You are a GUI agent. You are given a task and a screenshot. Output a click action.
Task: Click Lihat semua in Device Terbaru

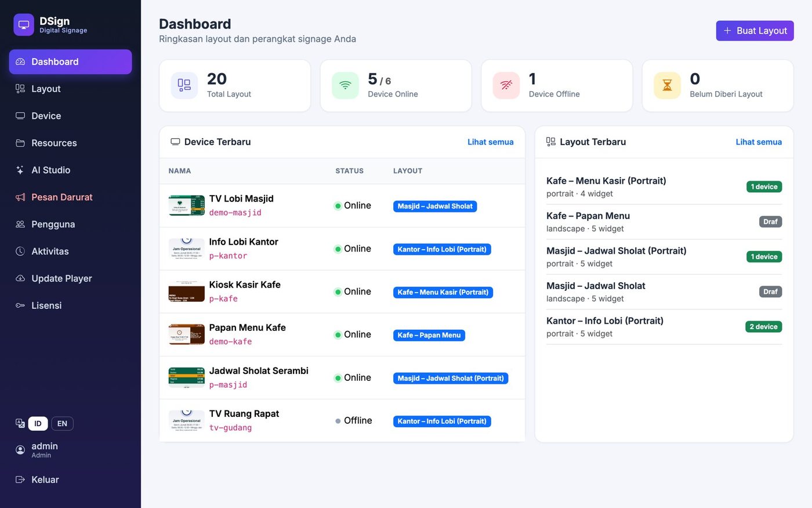pos(491,142)
